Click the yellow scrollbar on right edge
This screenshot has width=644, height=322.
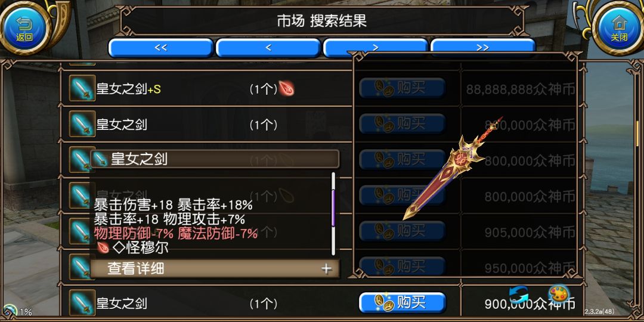[x=637, y=134]
